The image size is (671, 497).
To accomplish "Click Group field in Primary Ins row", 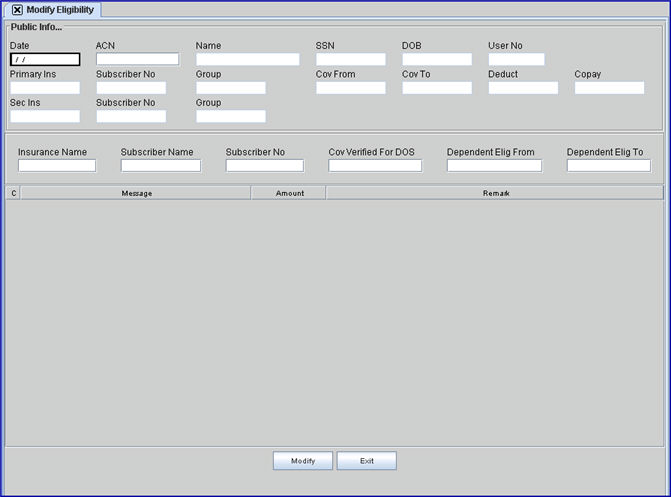I will point(231,88).
